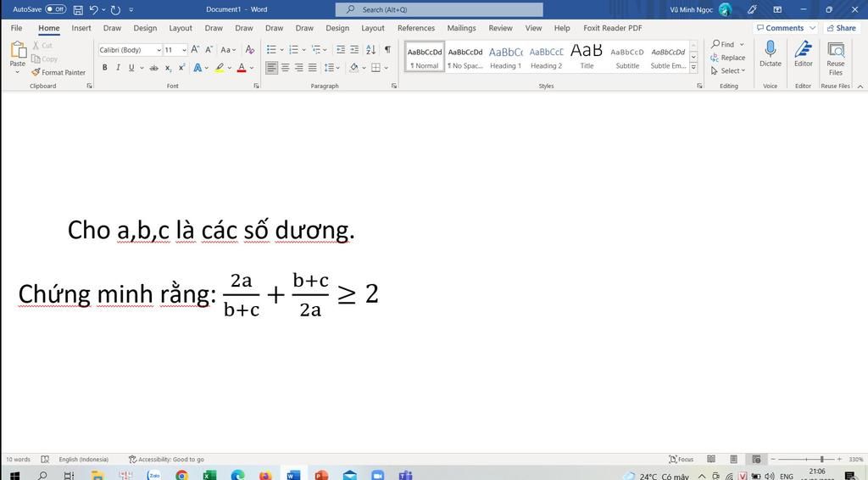The height and width of the screenshot is (480, 868).
Task: Open the borders dropdown arrow
Action: tap(386, 68)
